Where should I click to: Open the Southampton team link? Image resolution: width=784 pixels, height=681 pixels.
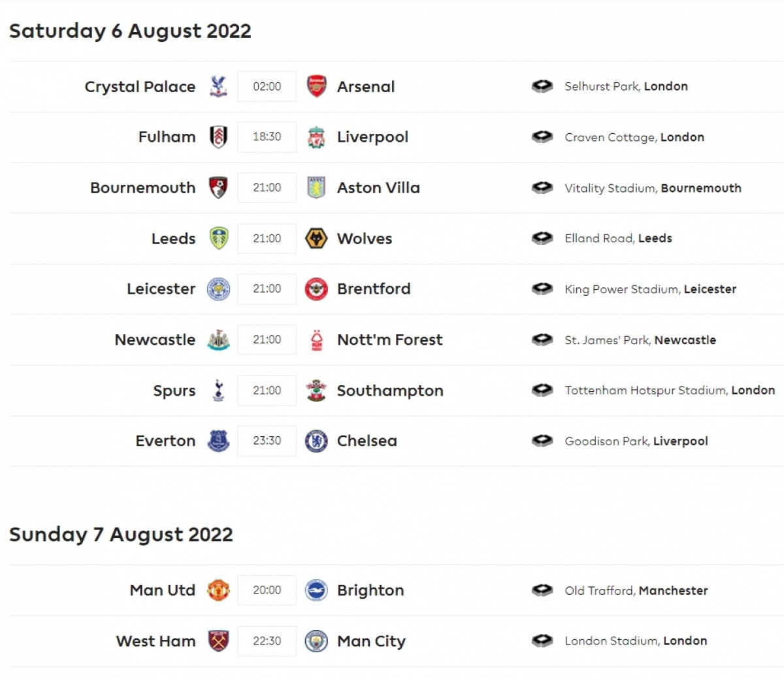tap(390, 390)
